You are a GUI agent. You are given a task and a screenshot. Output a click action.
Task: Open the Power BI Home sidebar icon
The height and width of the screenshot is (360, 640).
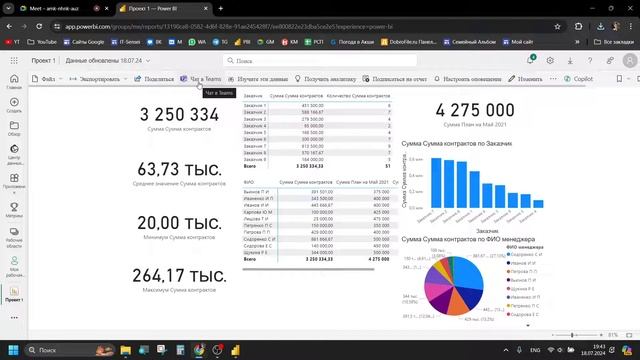point(14,81)
